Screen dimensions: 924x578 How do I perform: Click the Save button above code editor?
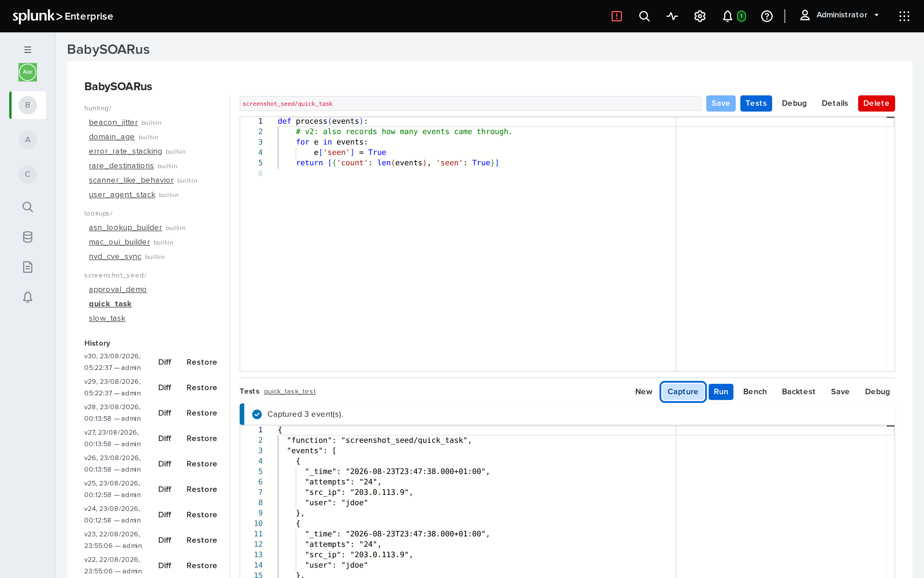[720, 103]
